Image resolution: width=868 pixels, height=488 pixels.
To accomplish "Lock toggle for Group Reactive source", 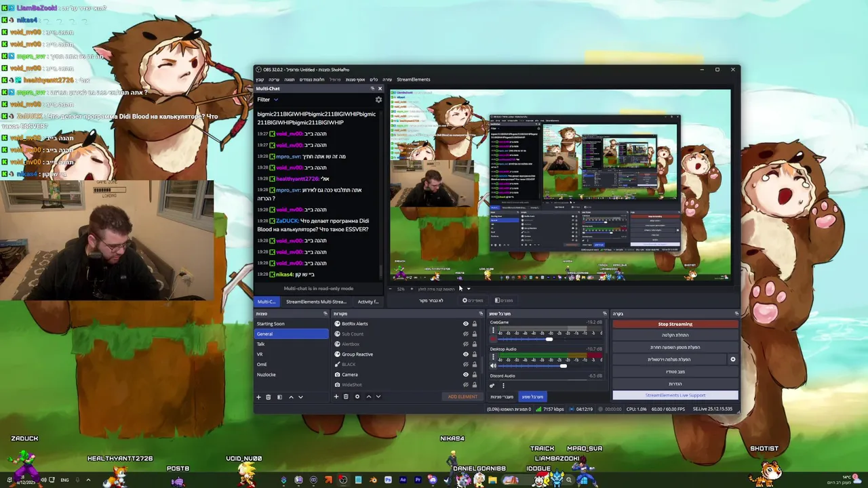I will [x=475, y=354].
